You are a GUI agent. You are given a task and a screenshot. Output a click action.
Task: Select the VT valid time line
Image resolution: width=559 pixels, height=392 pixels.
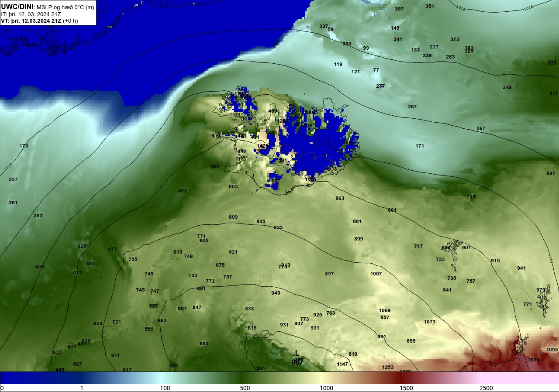(x=39, y=21)
